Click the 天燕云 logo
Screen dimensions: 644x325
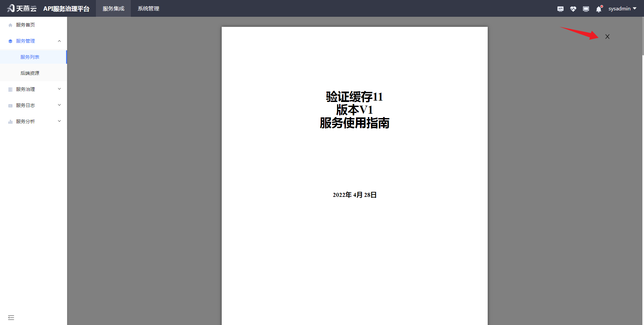[22, 8]
